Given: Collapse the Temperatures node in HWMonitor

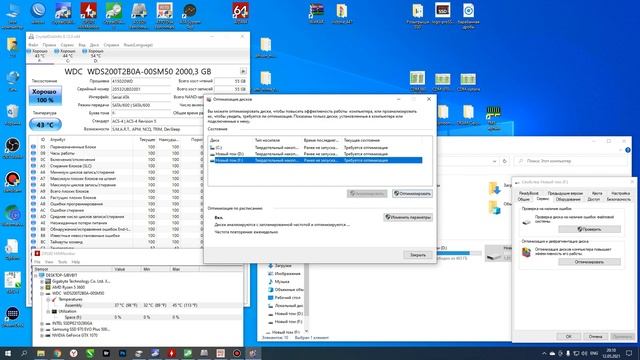Looking at the screenshot, I should click(48, 300).
